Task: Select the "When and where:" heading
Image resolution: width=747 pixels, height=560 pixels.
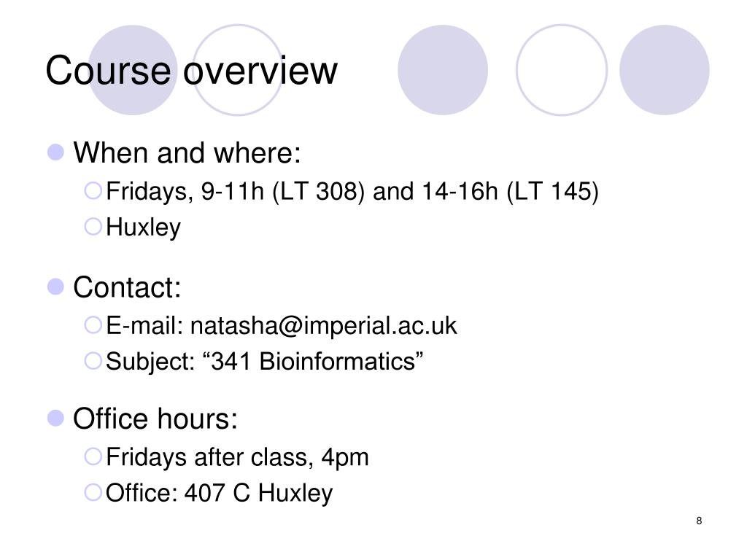Action: (187, 153)
